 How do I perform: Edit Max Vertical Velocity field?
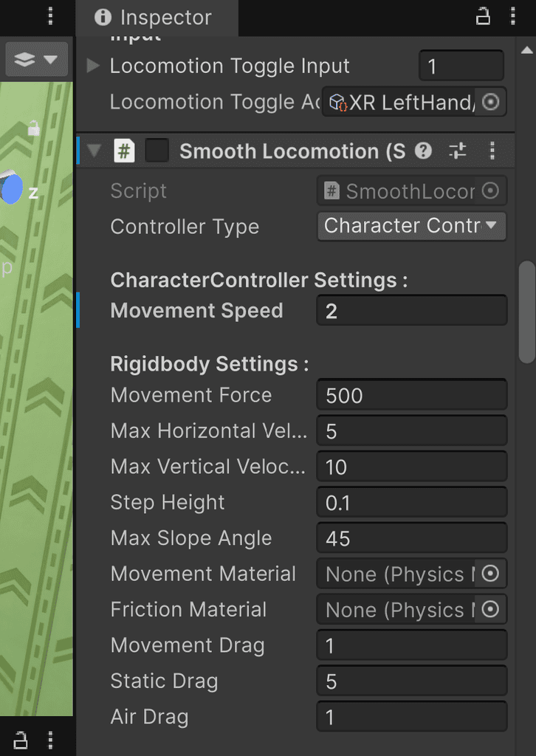[412, 467]
